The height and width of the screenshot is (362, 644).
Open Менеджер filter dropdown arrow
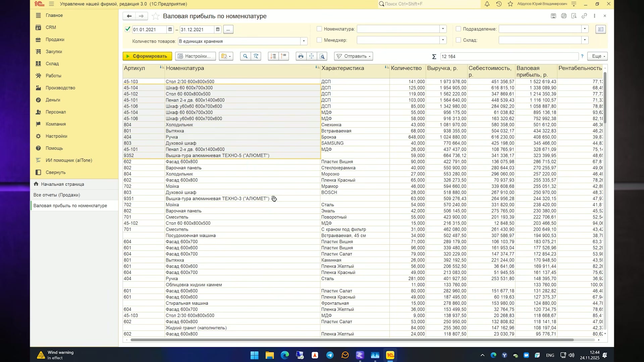pyautogui.click(x=443, y=40)
